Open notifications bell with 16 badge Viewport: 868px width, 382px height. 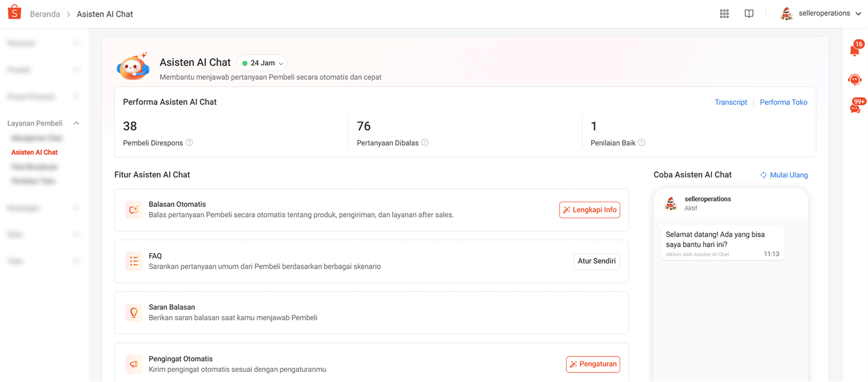pyautogui.click(x=855, y=50)
